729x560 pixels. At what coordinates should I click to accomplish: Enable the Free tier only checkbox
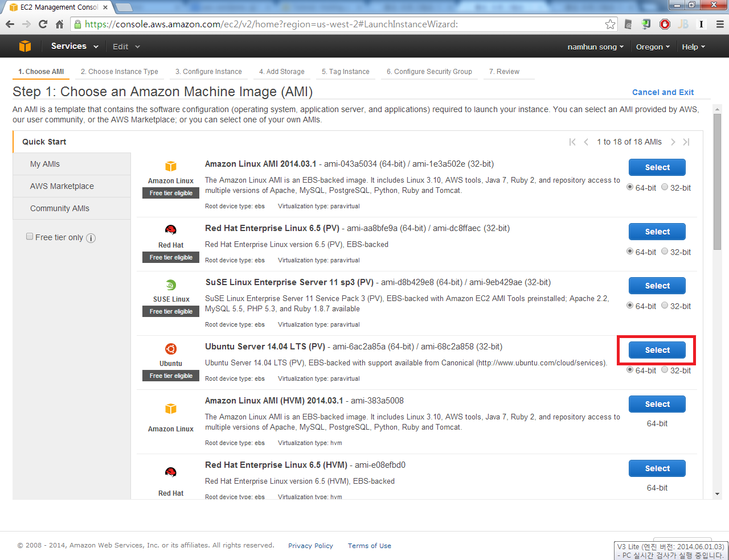tap(30, 236)
